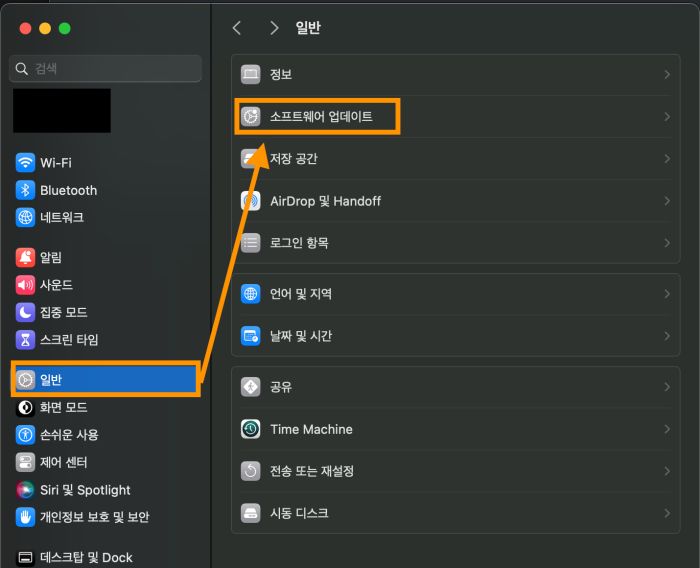Click the 스크린 타임 hourglass icon
Viewport: 700px width, 568px height.
(25, 340)
